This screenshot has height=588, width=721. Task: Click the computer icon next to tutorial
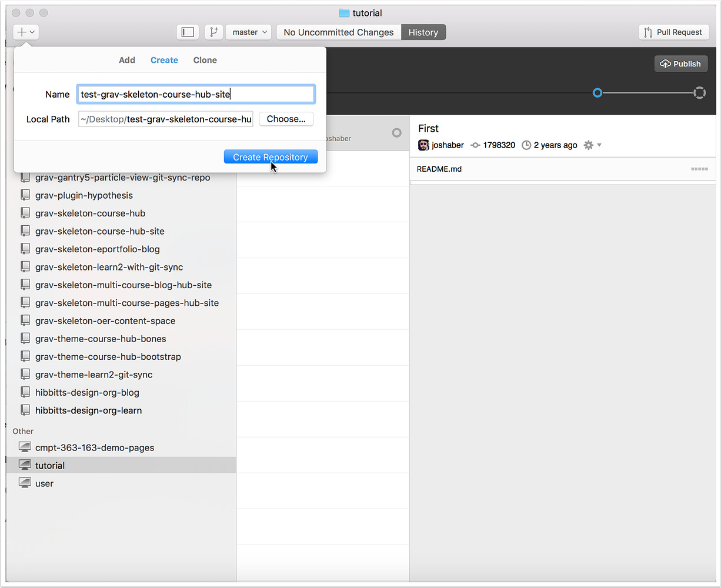click(25, 465)
